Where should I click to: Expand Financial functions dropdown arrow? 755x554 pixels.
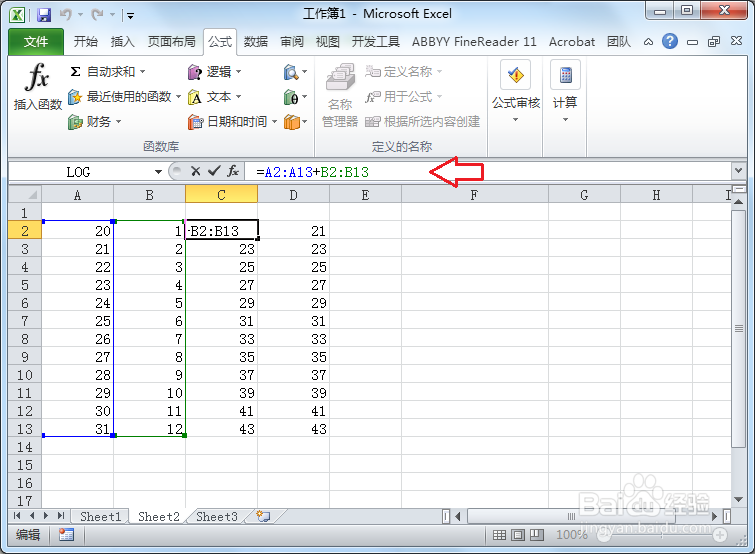[118, 122]
